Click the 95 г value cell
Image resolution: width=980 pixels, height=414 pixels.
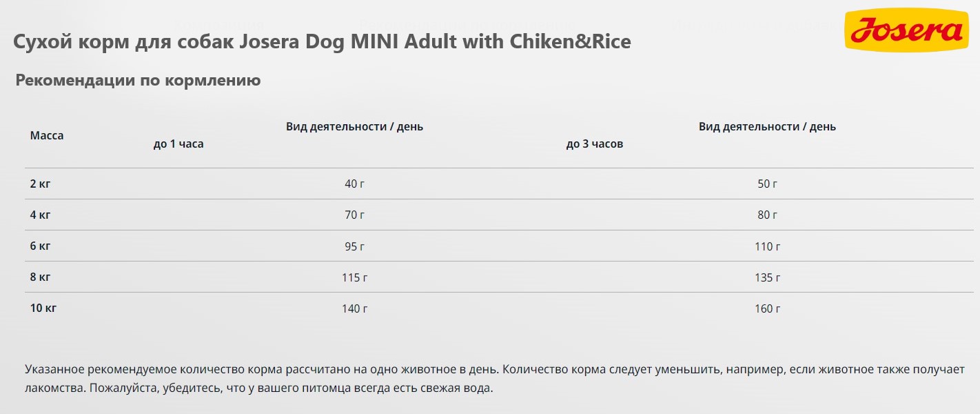355,246
